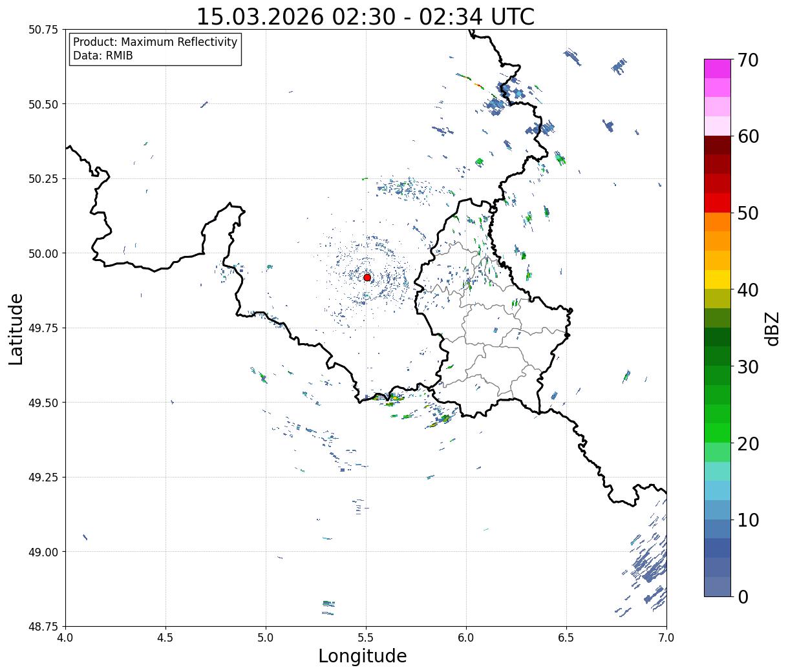Click the longitude tick label '7.0'

[666, 638]
